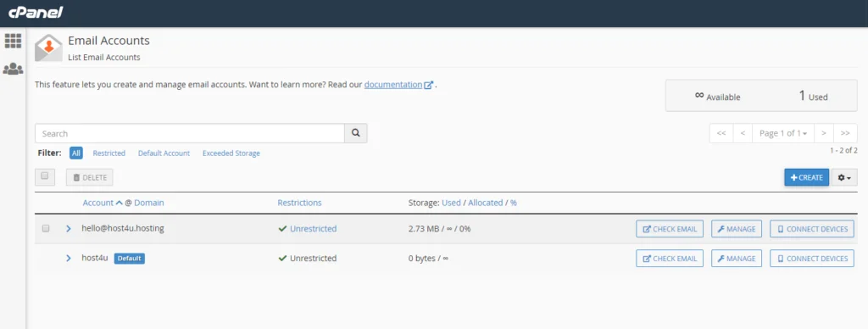Open the apps grid sidebar icon
The width and height of the screenshot is (868, 329).
[13, 41]
